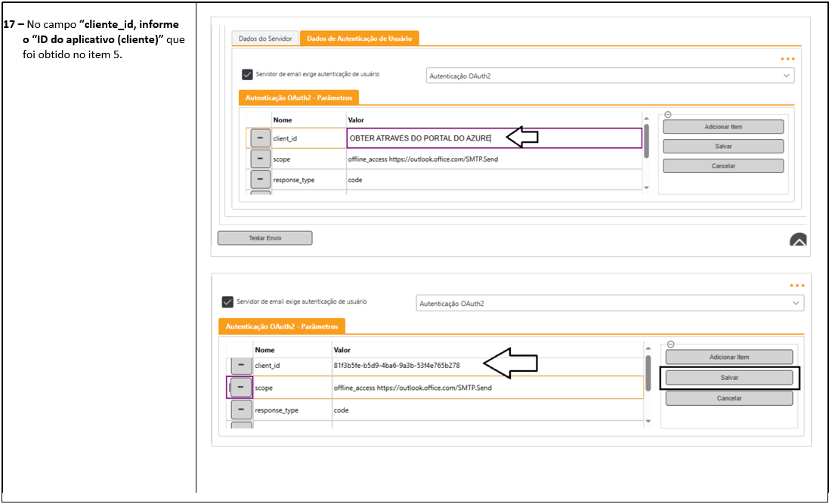Collapse the lower button group using the circled minus

[670, 345]
